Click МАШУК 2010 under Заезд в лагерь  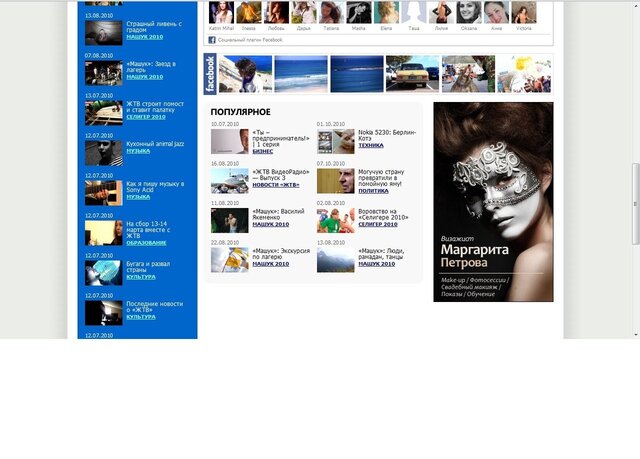[144, 77]
